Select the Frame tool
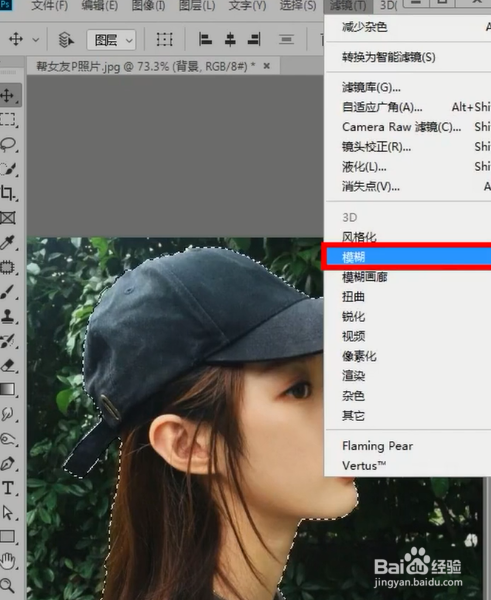The width and height of the screenshot is (491, 600). tap(8, 218)
